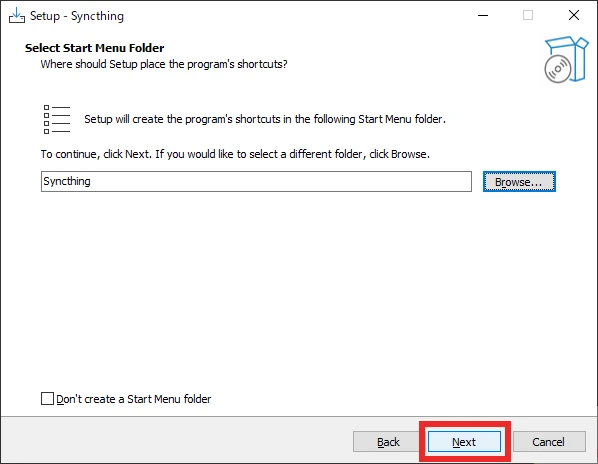
Task: Click the bulleted list icon beside description
Action: (57, 119)
